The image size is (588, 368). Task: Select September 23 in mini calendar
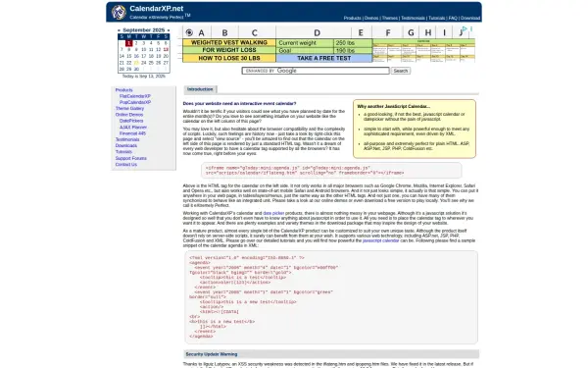tap(136, 63)
